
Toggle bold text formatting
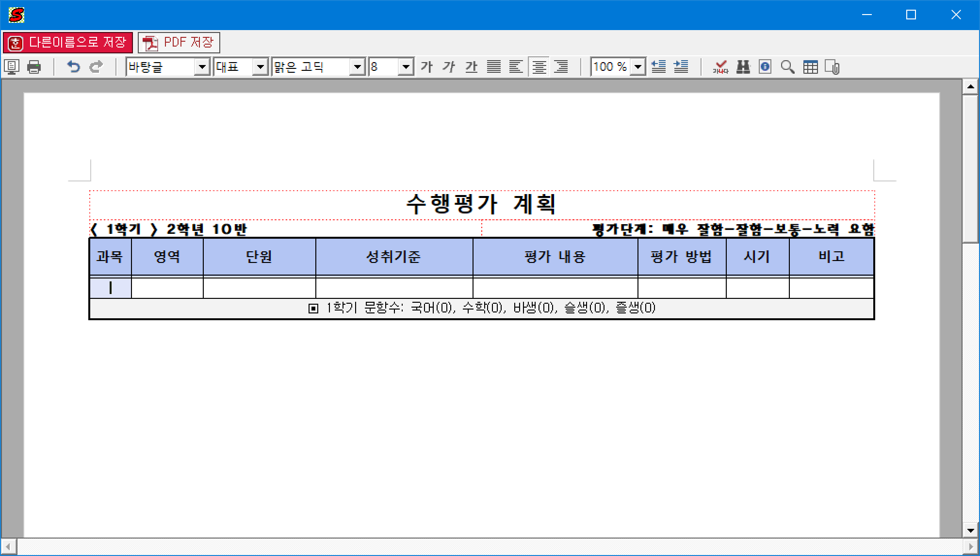point(426,67)
